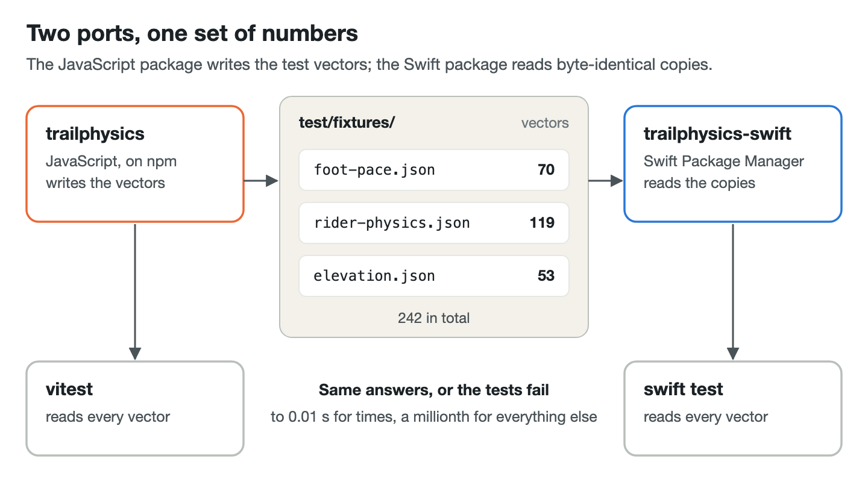Click the 'vectors' column label
This screenshot has width=868, height=482.
pyautogui.click(x=545, y=123)
